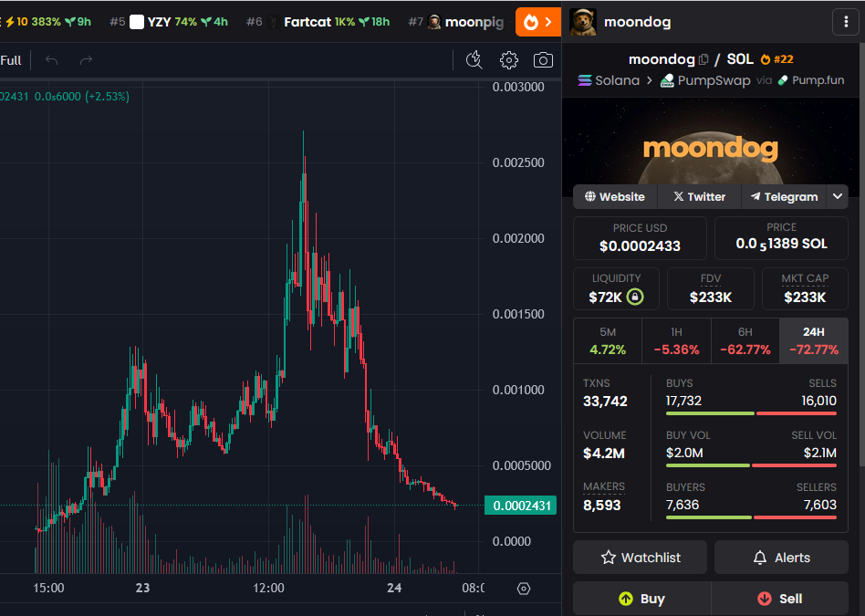Click the orange fire trending button
The height and width of the screenshot is (616, 865).
pos(537,22)
